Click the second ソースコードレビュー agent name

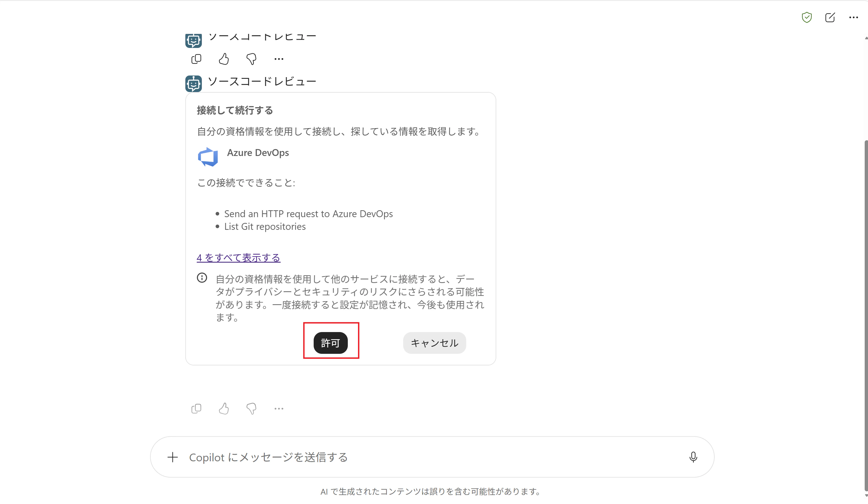[262, 82]
